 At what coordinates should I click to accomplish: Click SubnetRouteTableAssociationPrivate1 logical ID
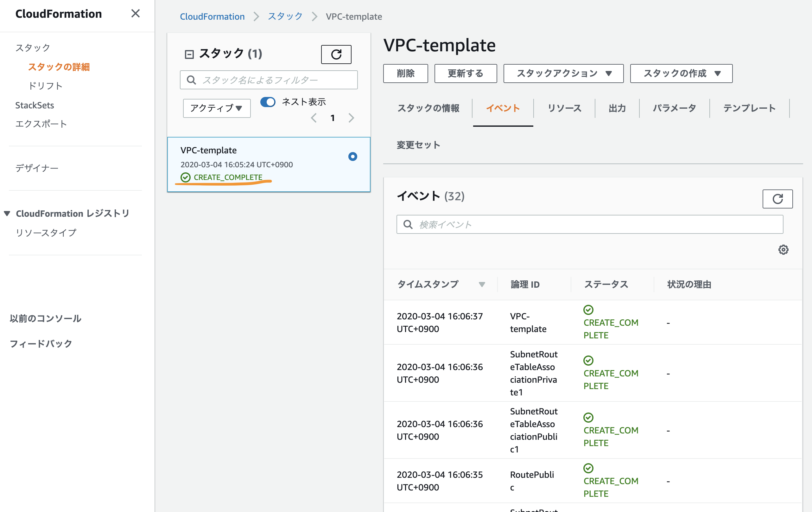(533, 373)
